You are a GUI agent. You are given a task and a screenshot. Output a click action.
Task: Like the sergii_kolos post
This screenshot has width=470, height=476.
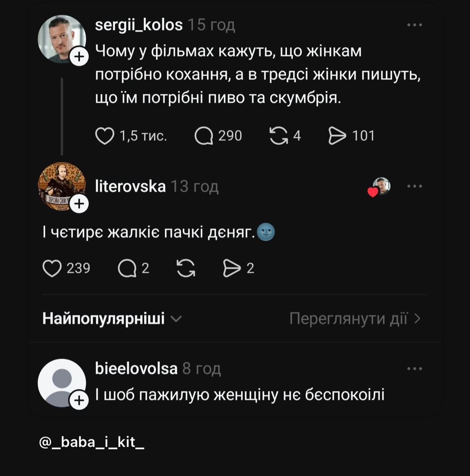coord(104,136)
